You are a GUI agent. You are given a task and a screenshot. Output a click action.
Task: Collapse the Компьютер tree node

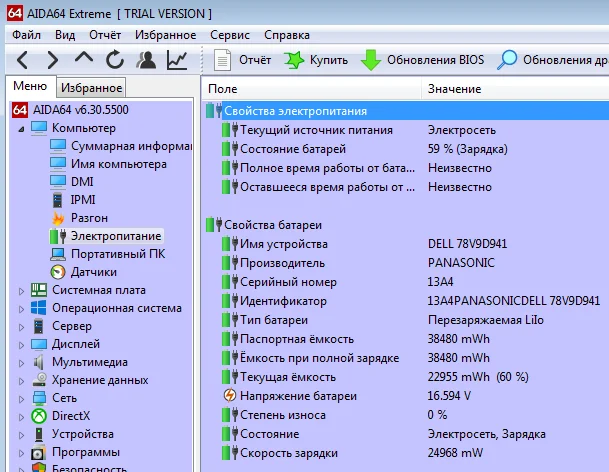(21, 129)
